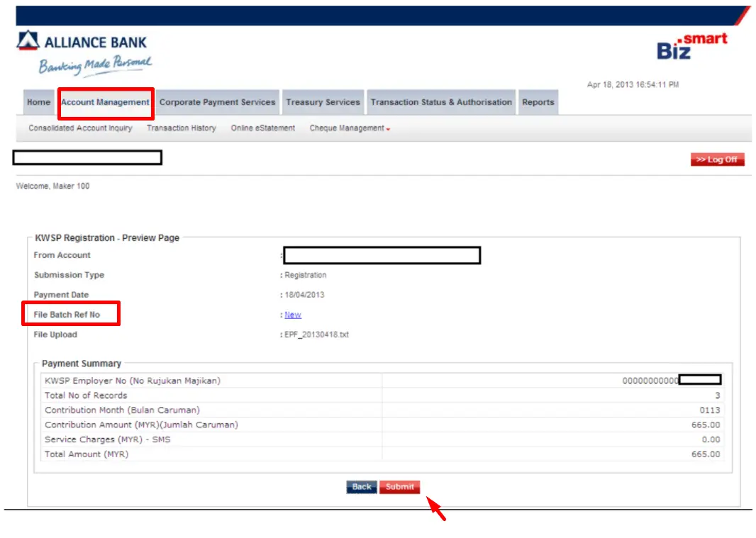Click the BizSmart logo
Image resolution: width=756 pixels, height=538 pixels.
tap(692, 46)
